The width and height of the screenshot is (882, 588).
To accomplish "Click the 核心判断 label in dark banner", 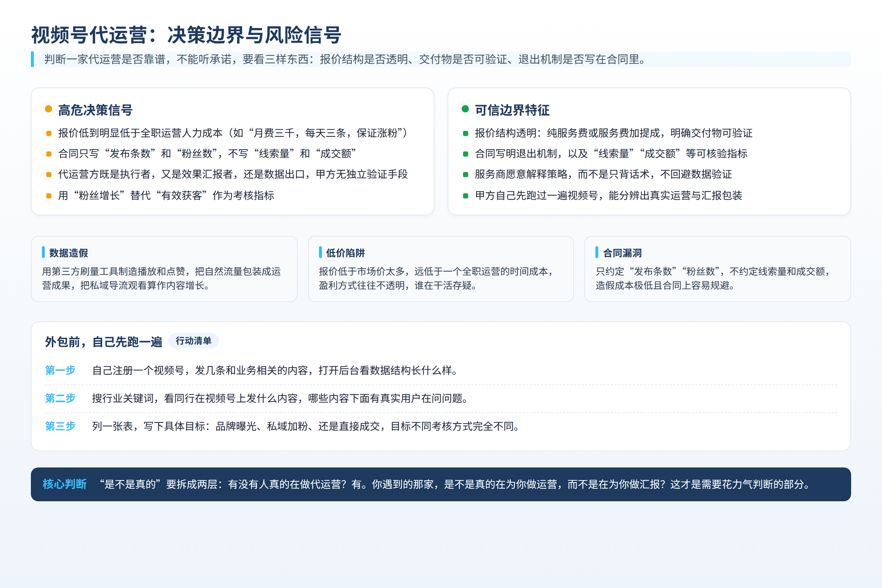I will [65, 484].
